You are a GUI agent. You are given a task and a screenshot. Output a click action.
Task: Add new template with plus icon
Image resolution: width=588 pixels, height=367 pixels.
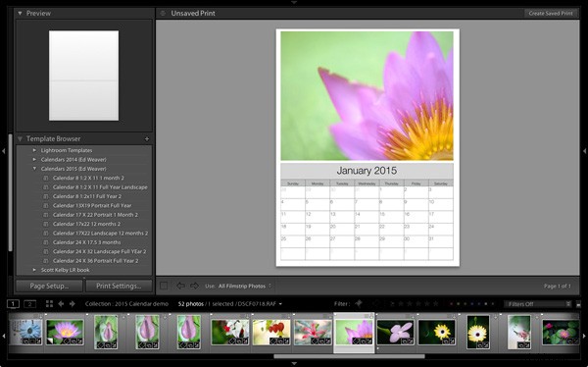point(147,138)
